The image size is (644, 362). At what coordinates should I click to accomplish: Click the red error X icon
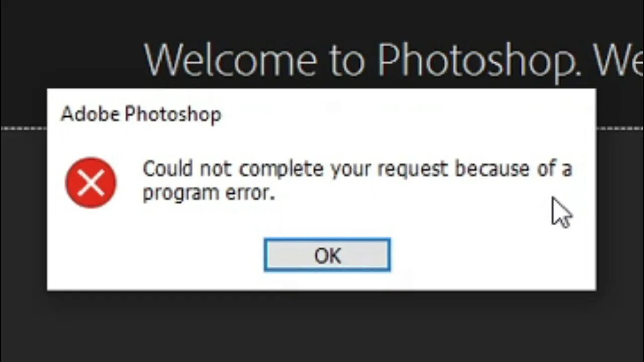coord(91,183)
